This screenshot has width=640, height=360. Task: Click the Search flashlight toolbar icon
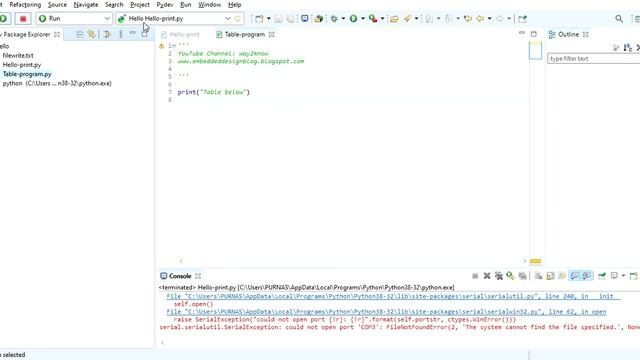(407, 18)
